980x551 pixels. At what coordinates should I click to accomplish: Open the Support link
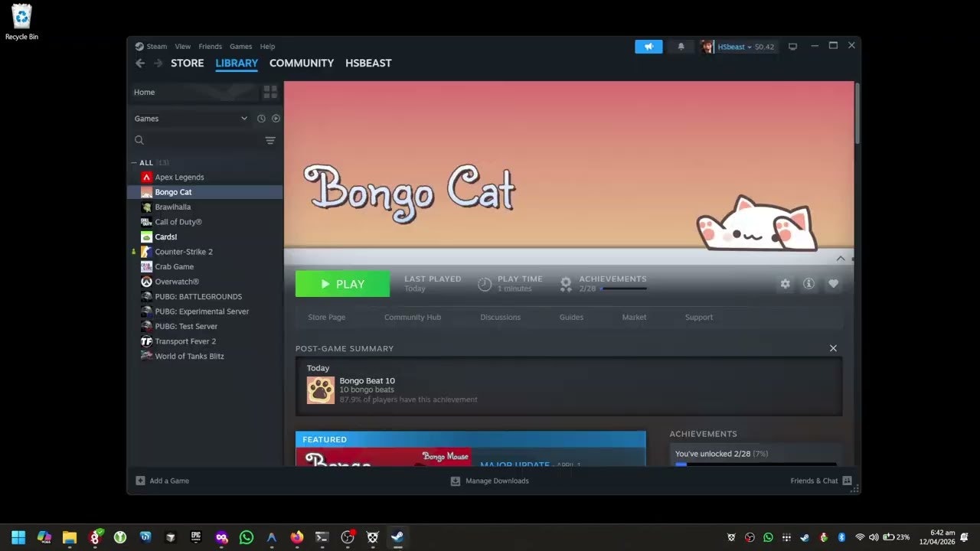click(x=698, y=318)
